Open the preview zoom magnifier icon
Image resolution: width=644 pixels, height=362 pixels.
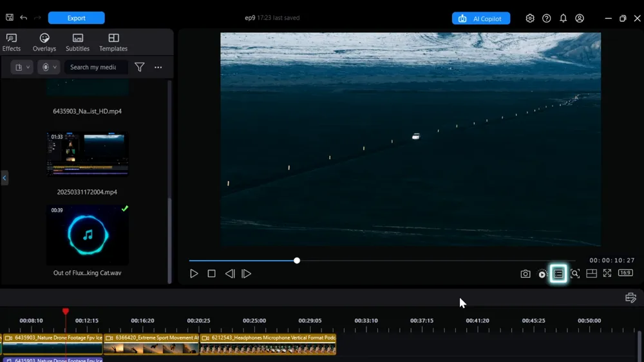pos(575,274)
